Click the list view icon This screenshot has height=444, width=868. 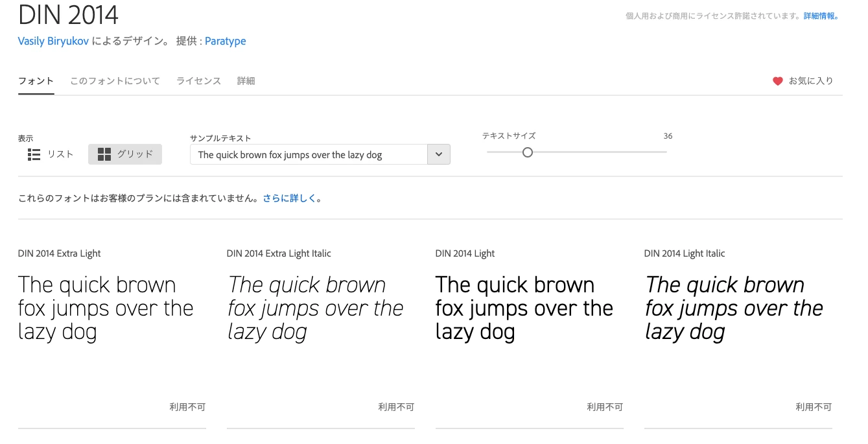coord(34,154)
